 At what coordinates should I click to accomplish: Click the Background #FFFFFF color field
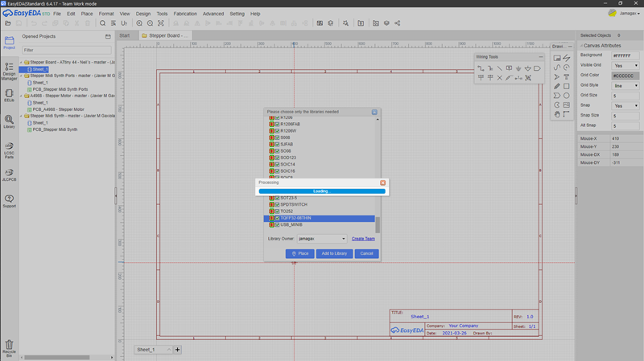[x=625, y=55]
